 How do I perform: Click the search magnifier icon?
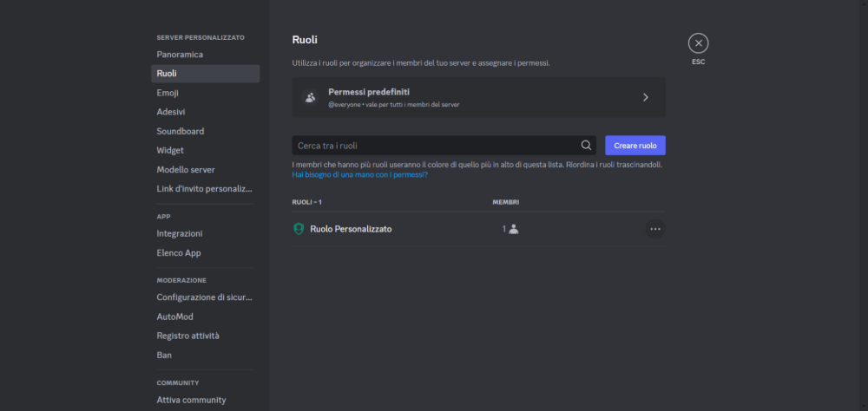(x=586, y=146)
